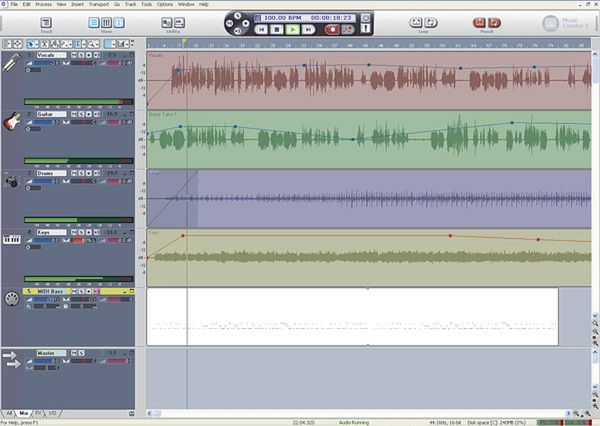Viewport: 600px width, 426px height.
Task: Open the Options menu
Action: pos(165,4)
